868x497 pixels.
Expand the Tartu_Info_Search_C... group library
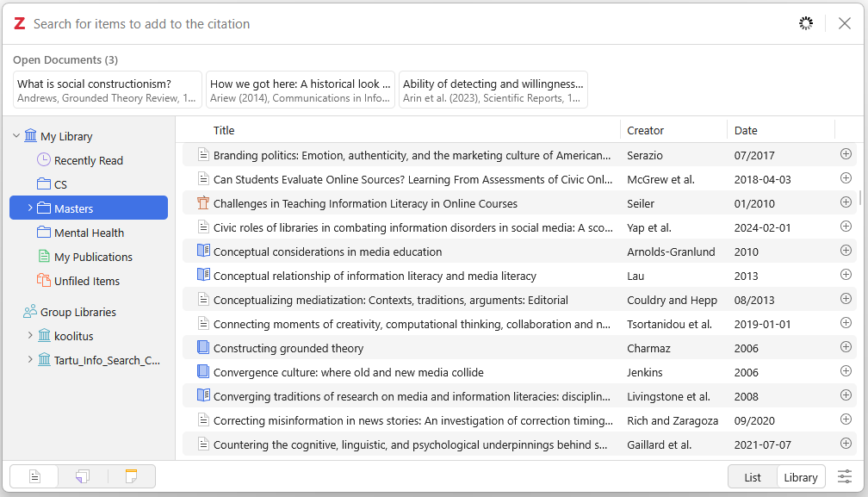pyautogui.click(x=30, y=360)
